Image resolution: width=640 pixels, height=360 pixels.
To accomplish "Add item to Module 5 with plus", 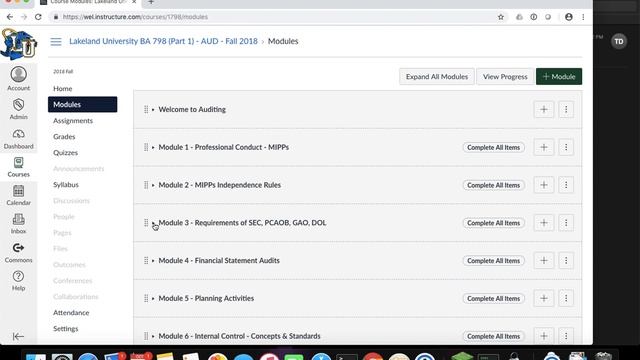I will [544, 298].
